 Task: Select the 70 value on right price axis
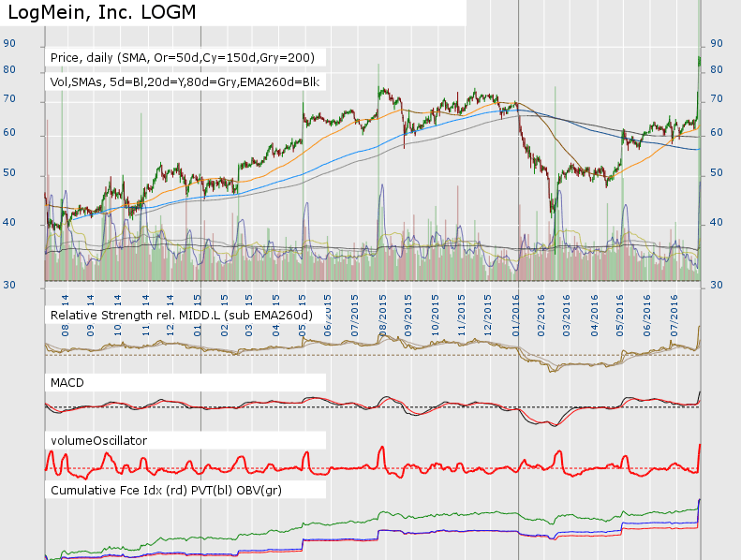pos(717,98)
